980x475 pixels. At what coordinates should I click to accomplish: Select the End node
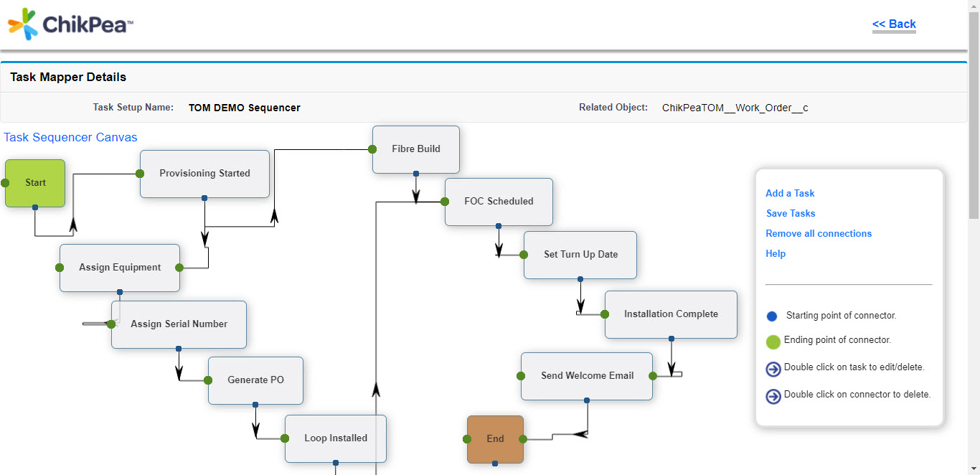point(495,438)
